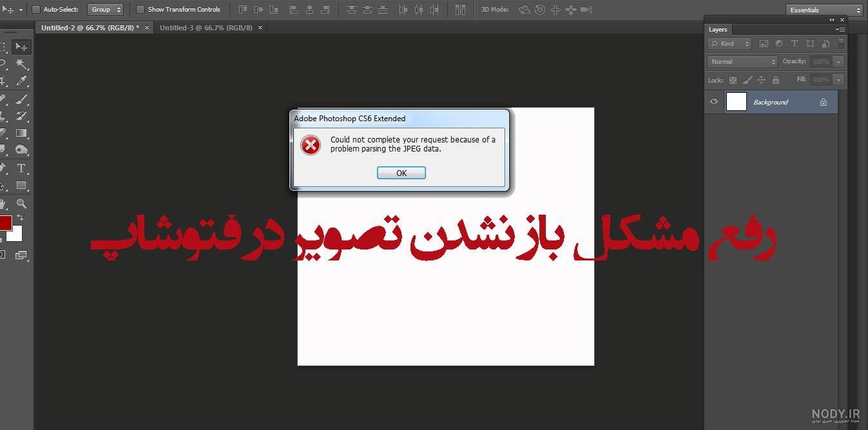The image size is (868, 430).
Task: Distribute vertical centers in options bar
Action: coord(367,10)
